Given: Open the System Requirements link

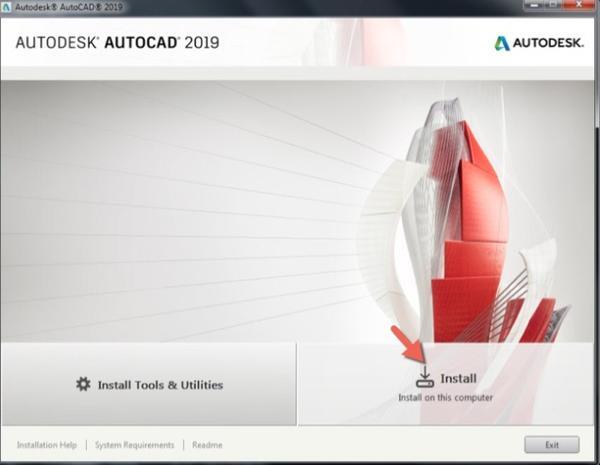Looking at the screenshot, I should point(134,445).
